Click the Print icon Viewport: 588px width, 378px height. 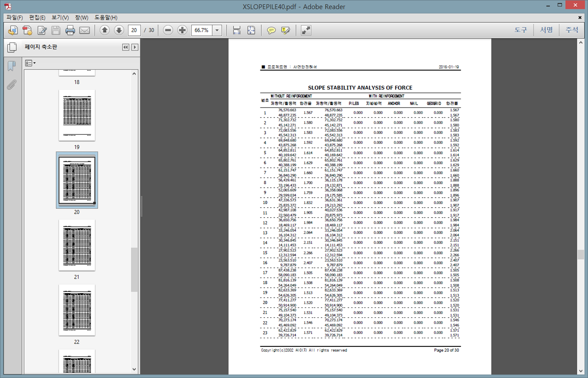pyautogui.click(x=70, y=30)
